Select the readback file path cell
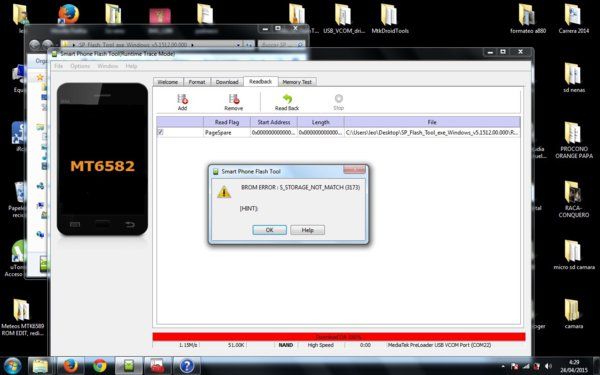This screenshot has height=375, width=600. [x=432, y=132]
